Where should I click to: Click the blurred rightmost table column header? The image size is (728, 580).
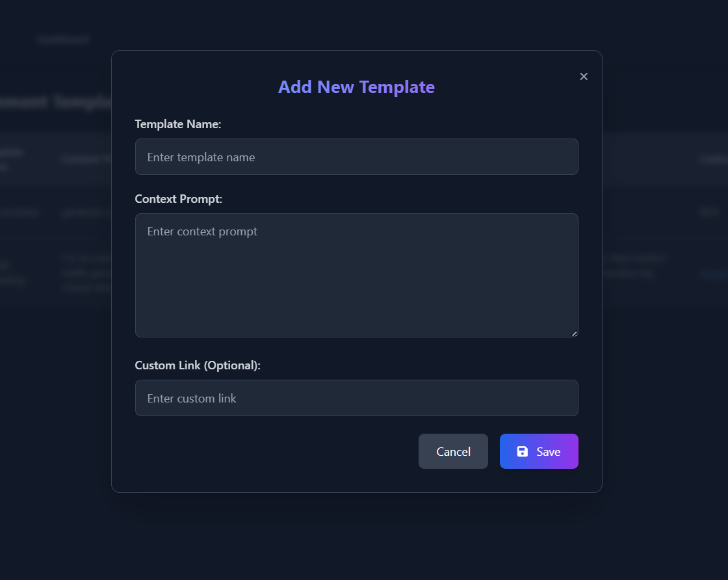pos(713,159)
